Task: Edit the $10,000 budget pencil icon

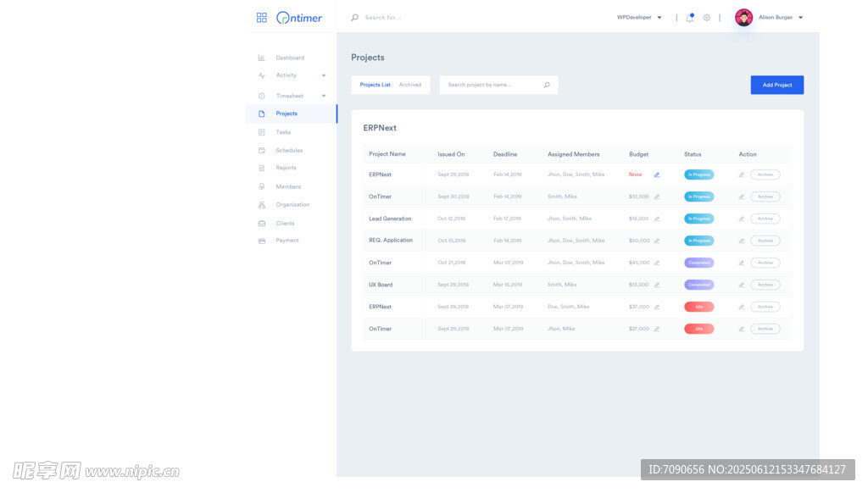Action: (x=657, y=197)
